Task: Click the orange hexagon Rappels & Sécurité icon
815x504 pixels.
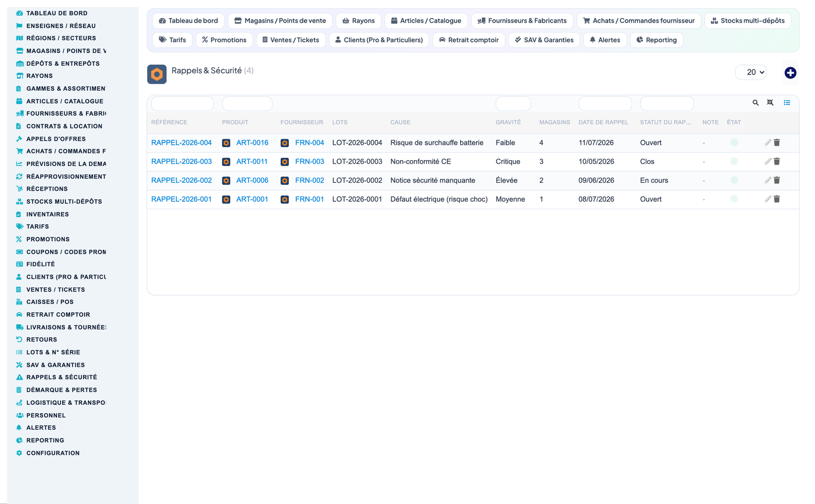Action: 157,74
